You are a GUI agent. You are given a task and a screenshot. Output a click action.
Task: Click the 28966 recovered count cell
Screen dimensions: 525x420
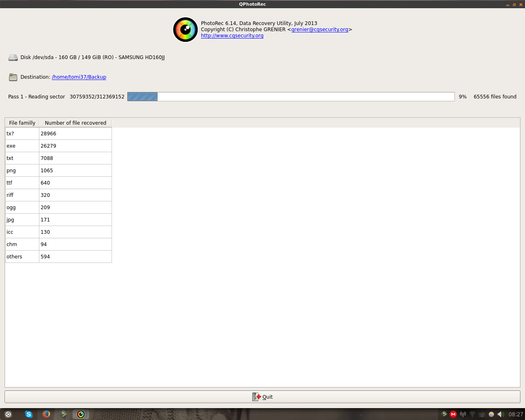(x=75, y=134)
